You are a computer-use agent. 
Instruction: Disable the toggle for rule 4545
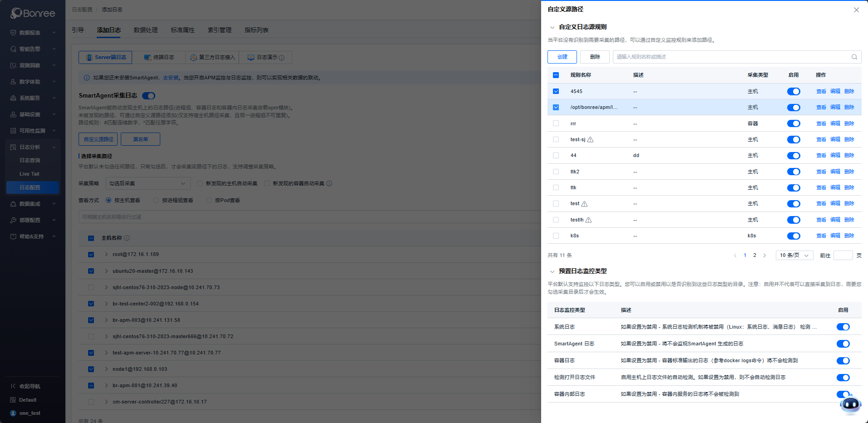pos(794,92)
